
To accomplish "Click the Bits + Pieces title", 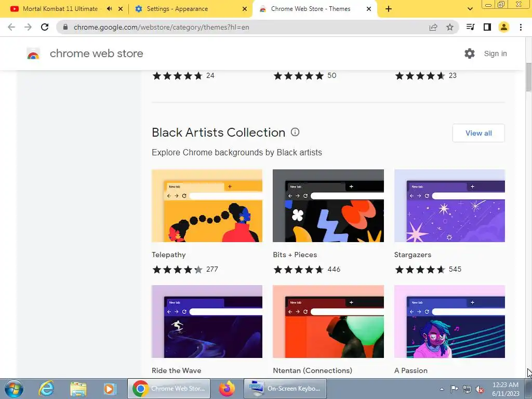I will pos(295,255).
